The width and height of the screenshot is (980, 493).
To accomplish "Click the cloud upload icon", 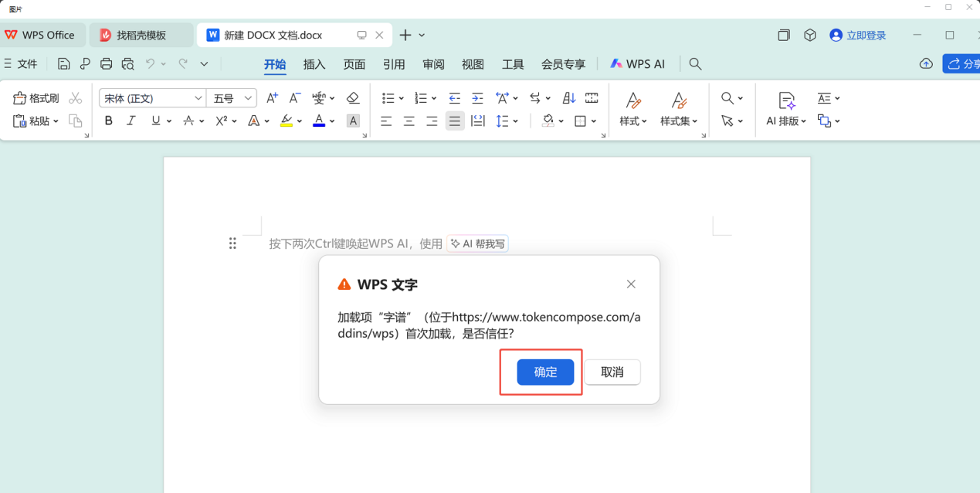I will click(x=926, y=64).
